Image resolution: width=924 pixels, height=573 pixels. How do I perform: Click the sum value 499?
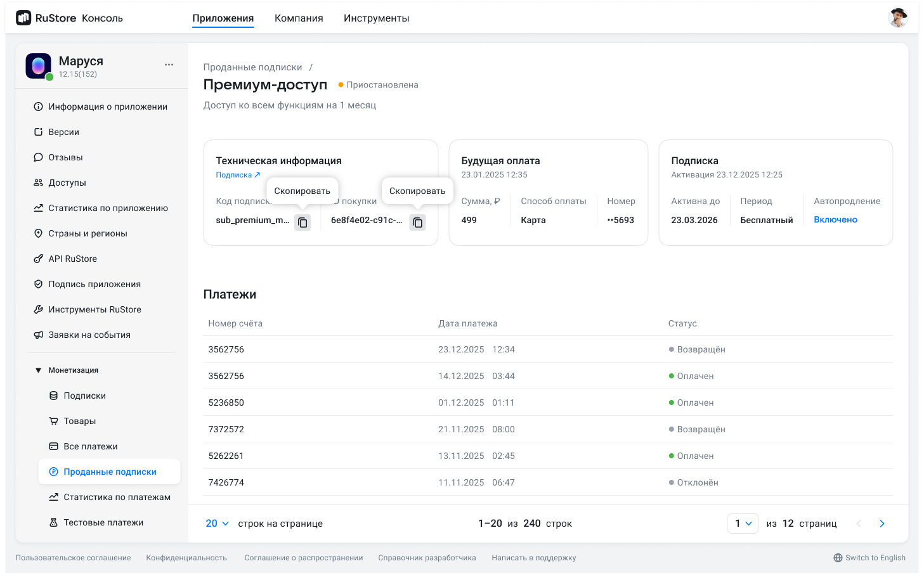[x=469, y=220]
